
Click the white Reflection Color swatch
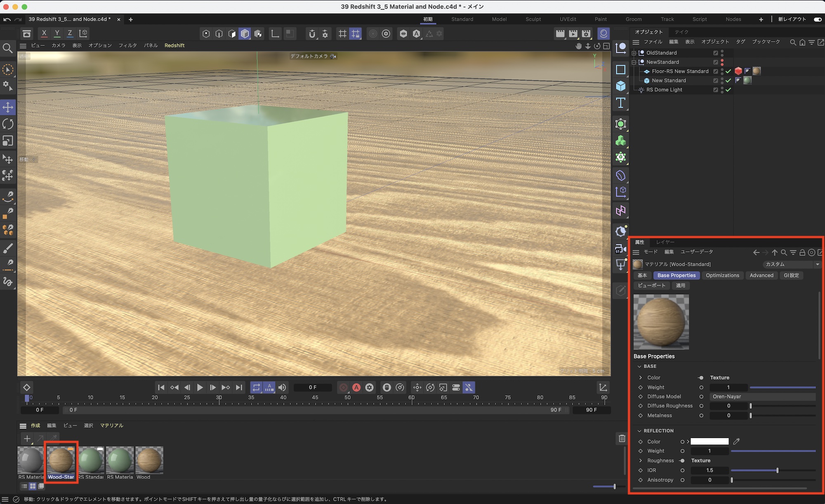[709, 441]
